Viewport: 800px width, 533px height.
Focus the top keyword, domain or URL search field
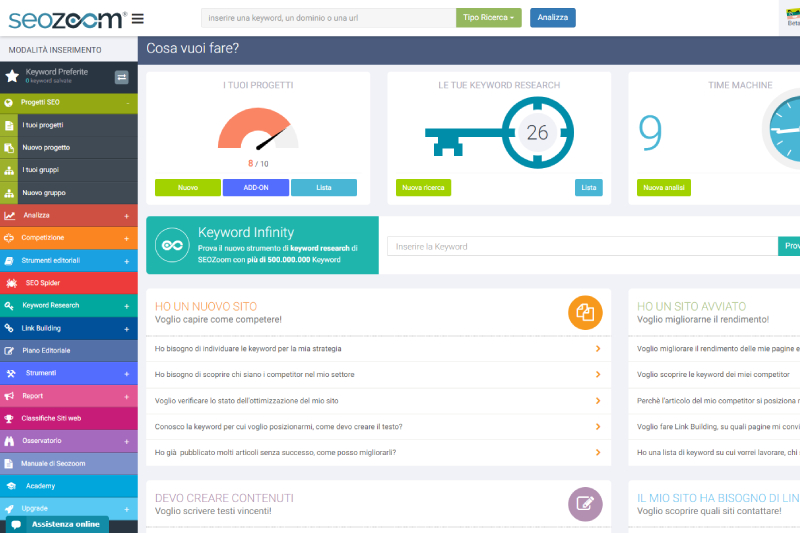[329, 18]
